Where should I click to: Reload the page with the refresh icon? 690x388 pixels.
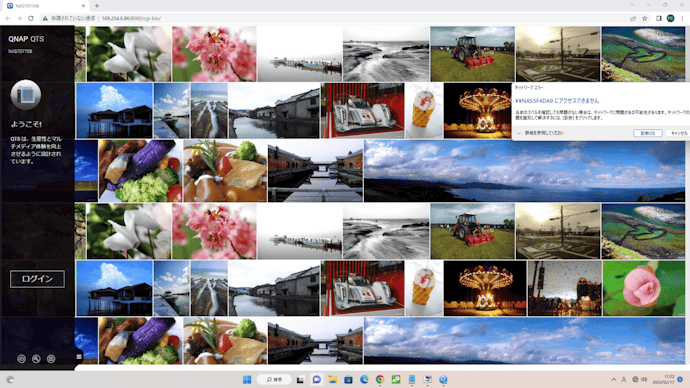(31, 18)
